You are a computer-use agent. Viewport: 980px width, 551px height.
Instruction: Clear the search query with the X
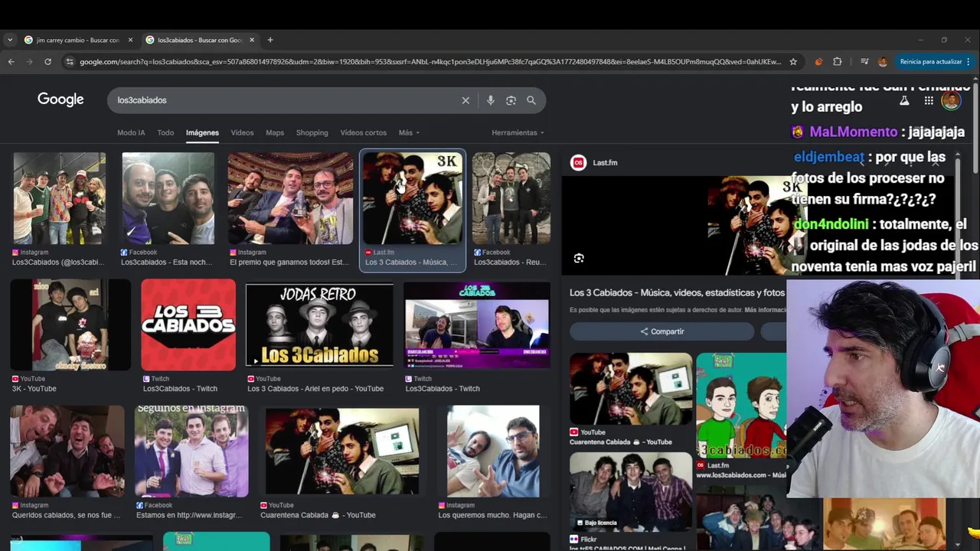pos(465,100)
